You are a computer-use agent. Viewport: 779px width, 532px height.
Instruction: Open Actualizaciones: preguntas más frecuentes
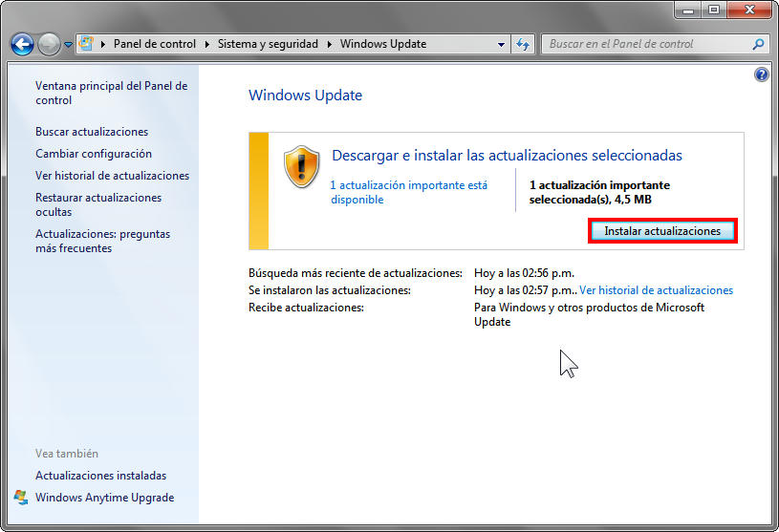[102, 241]
